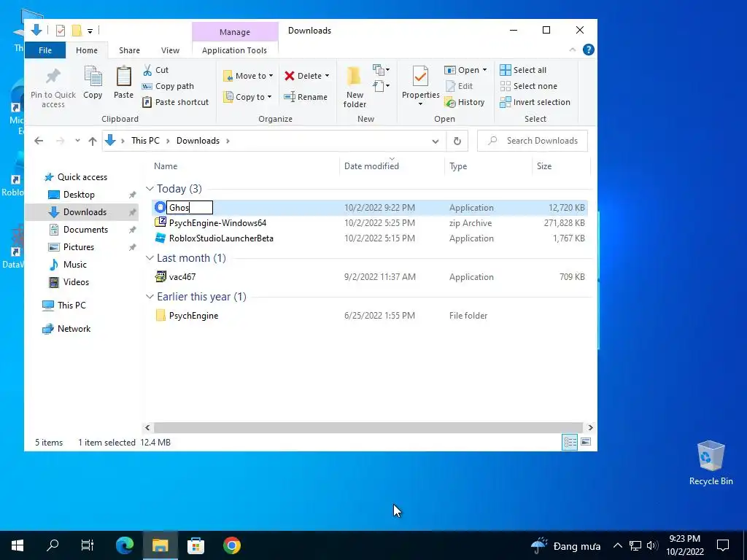
Task: Open the New item dropdown icon
Action: (381, 70)
